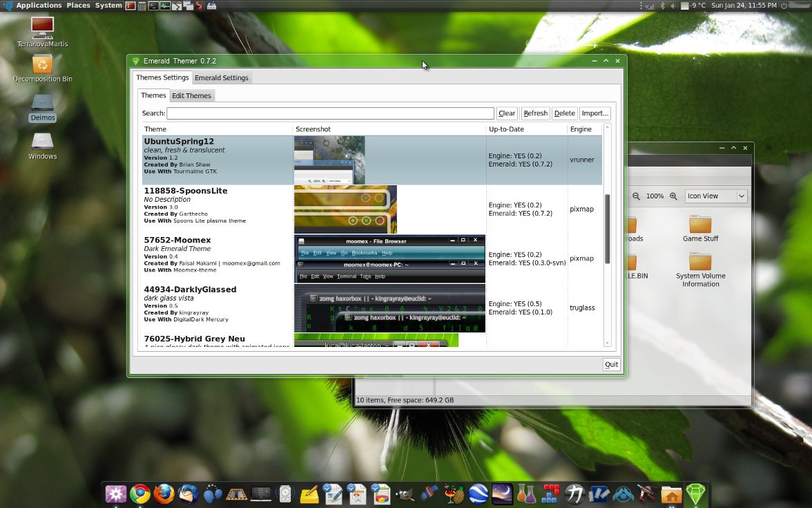The width and height of the screenshot is (812, 508).
Task: Switch to the Edit Themes tab
Action: pyautogui.click(x=191, y=95)
